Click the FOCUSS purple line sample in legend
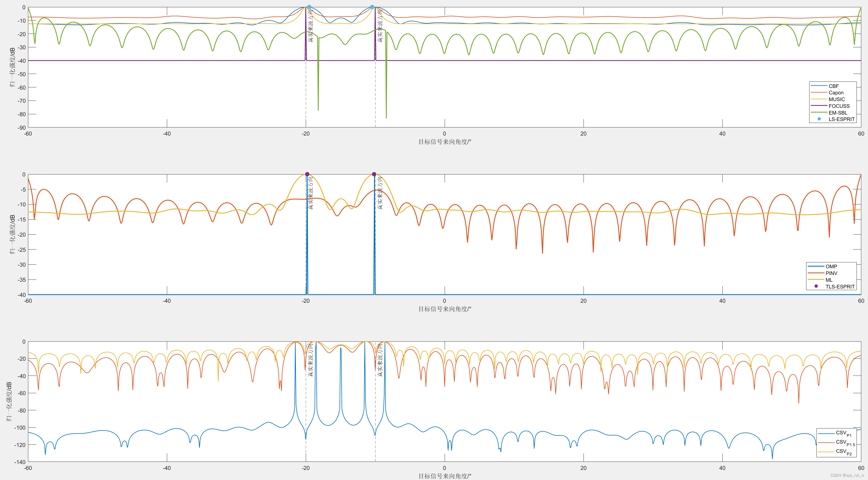This screenshot has height=480, width=868. (819, 106)
